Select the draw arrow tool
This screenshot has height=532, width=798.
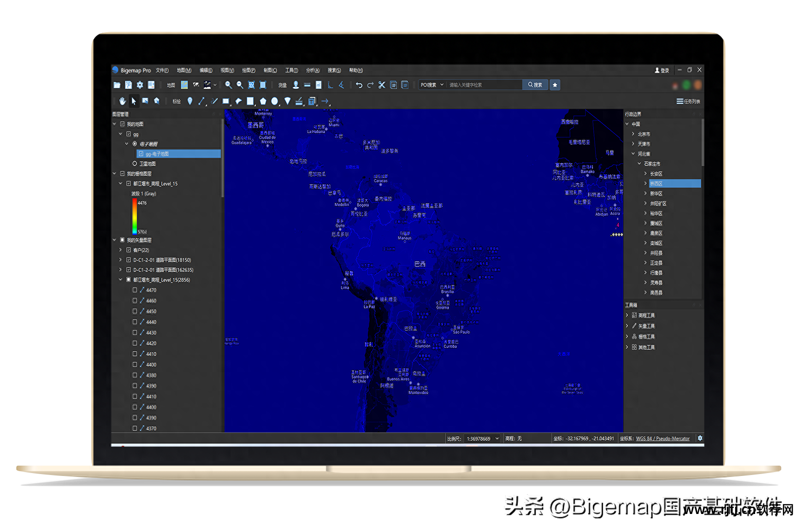tap(325, 101)
